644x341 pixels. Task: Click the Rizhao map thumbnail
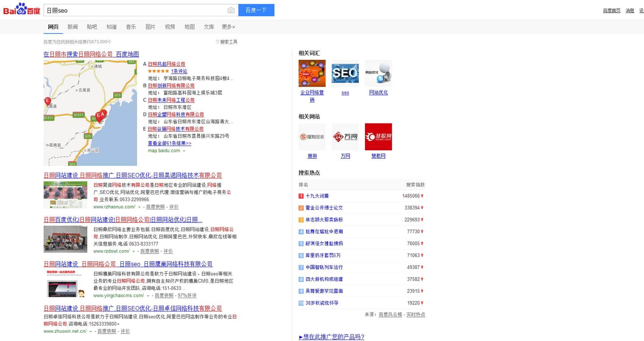(x=90, y=113)
